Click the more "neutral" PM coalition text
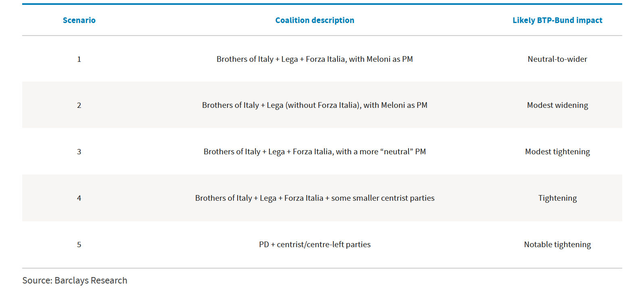 click(315, 151)
